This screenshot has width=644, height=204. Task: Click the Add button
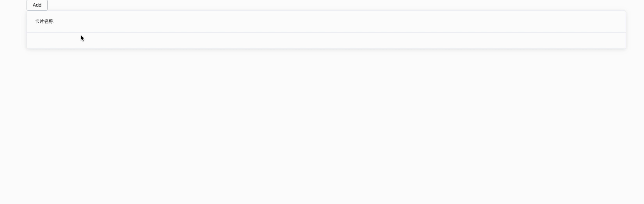pyautogui.click(x=37, y=5)
